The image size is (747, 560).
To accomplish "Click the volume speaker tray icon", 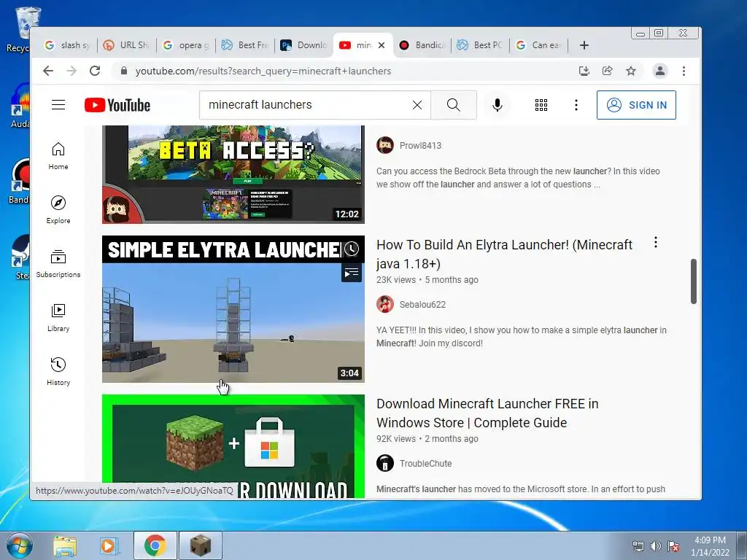I will (x=656, y=546).
